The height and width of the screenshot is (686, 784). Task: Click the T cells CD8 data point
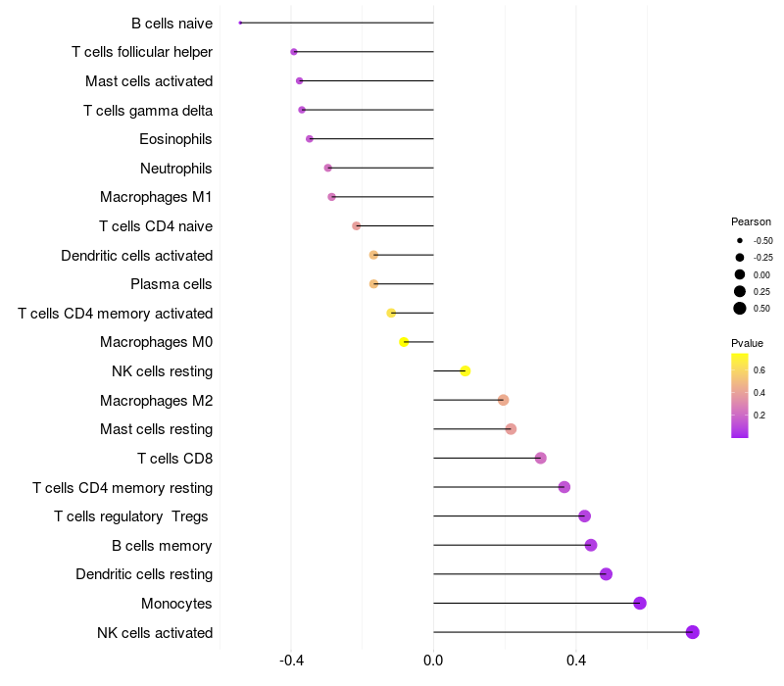pyautogui.click(x=540, y=458)
